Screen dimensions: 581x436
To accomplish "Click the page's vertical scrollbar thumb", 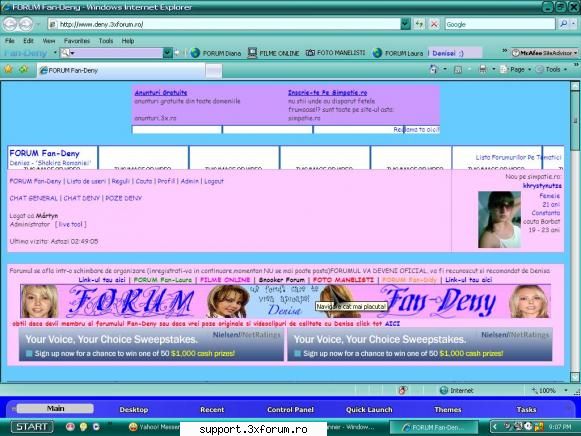I will click(x=575, y=120).
